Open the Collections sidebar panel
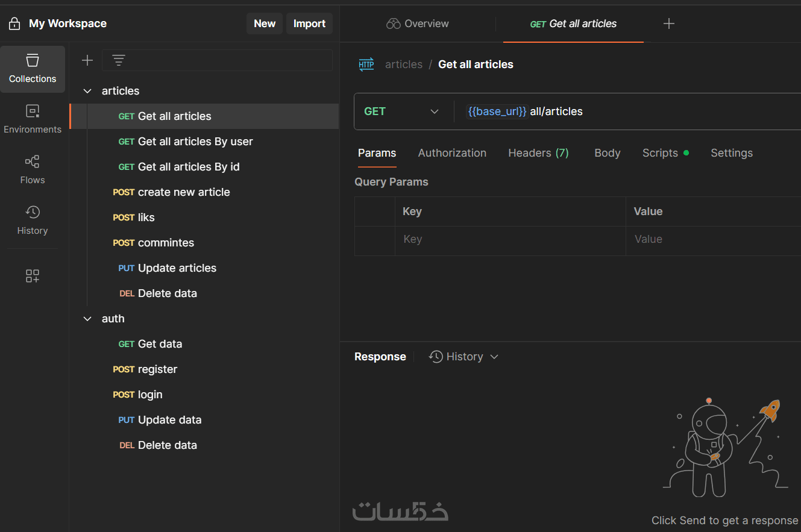Viewport: 801px width, 532px height. pyautogui.click(x=33, y=69)
